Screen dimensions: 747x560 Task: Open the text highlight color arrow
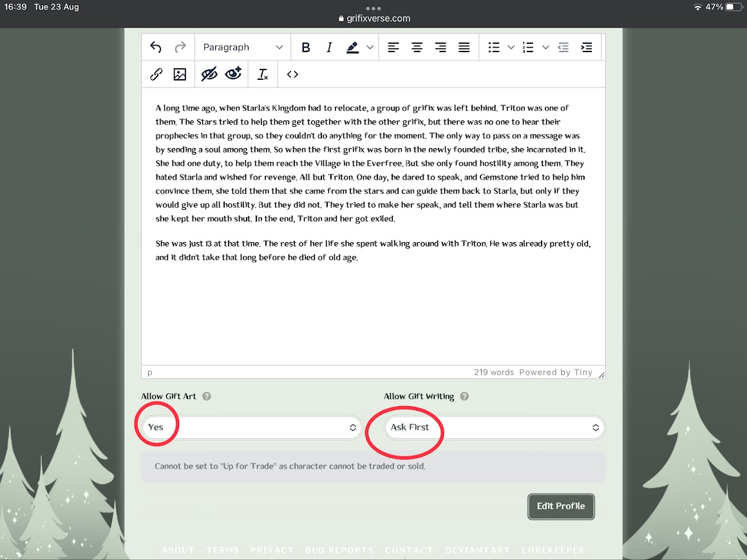point(370,47)
